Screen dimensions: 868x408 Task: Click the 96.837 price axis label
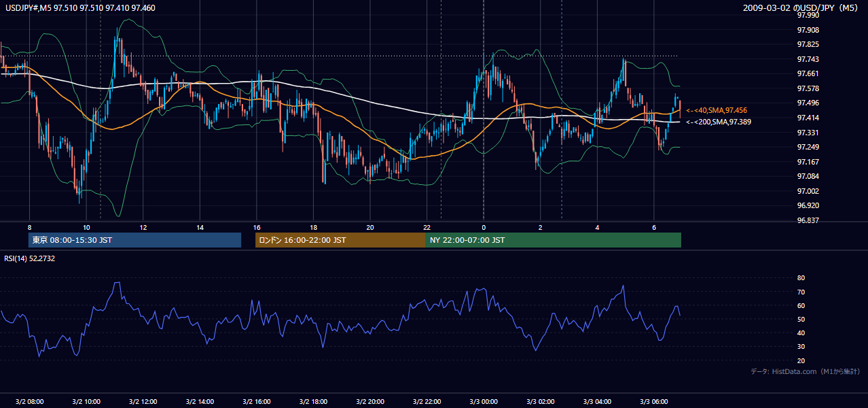pyautogui.click(x=808, y=220)
